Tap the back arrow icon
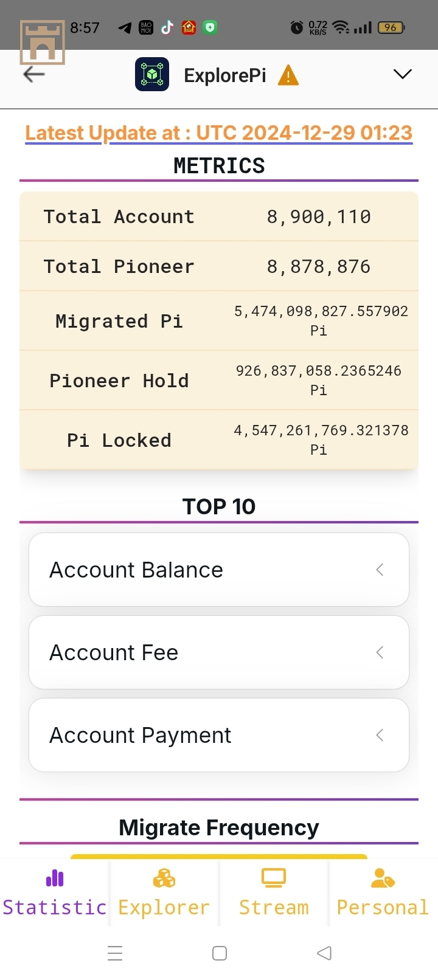This screenshot has width=438, height=980. tap(34, 74)
